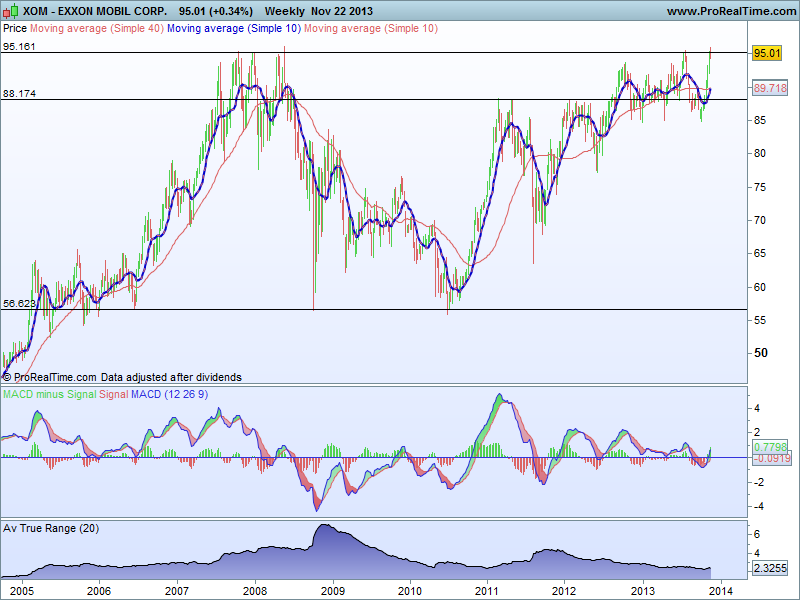This screenshot has height=600, width=800.
Task: Click the 80 value on the price axis
Action: click(759, 153)
